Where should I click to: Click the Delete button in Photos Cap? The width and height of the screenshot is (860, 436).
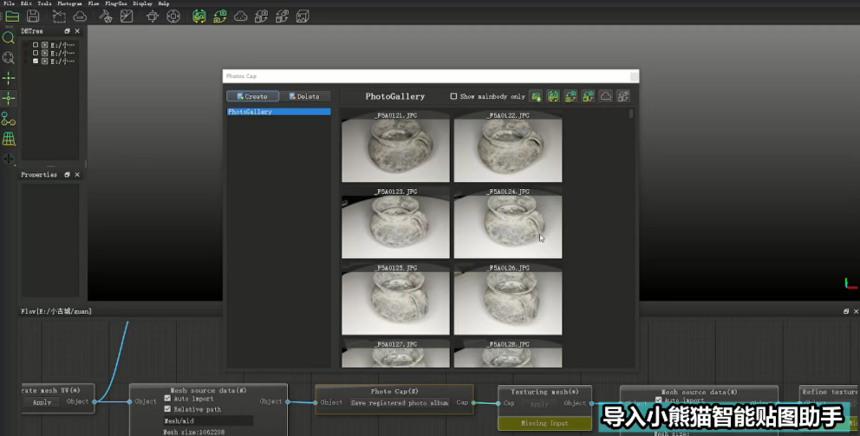304,96
